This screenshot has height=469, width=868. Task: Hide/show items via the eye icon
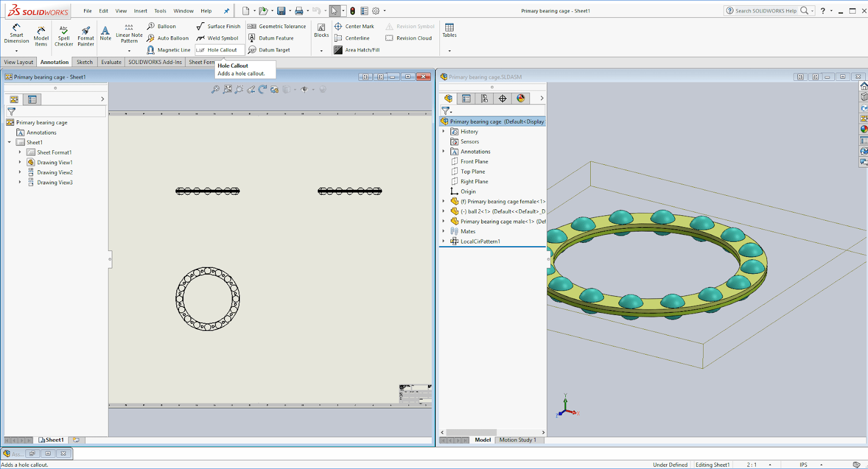[x=304, y=89]
